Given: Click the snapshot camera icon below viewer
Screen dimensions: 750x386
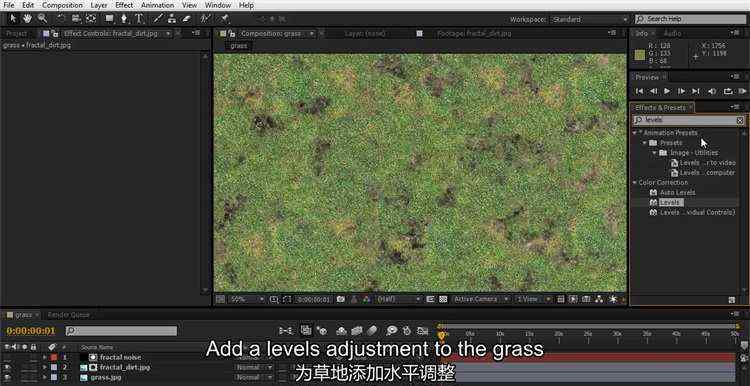Looking at the screenshot, I should [341, 299].
